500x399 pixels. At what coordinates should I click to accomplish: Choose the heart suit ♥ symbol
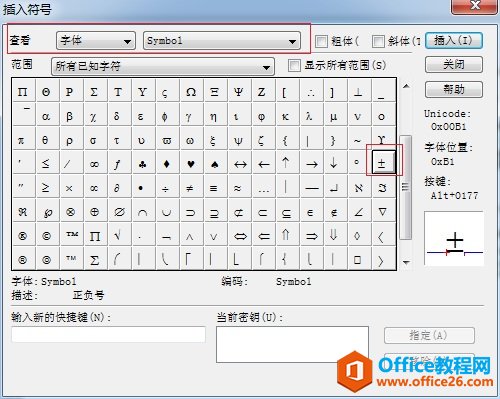tap(191, 162)
